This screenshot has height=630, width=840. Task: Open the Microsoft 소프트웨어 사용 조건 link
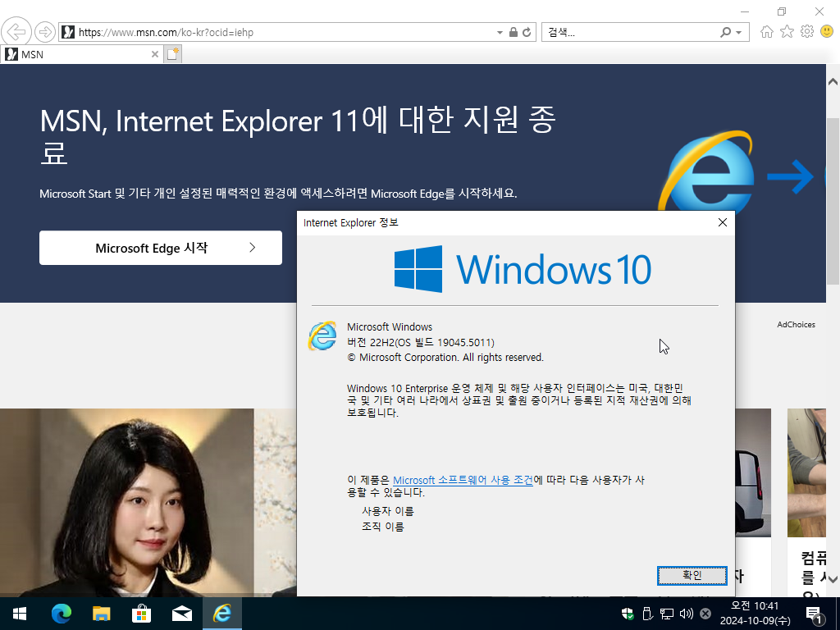[463, 480]
